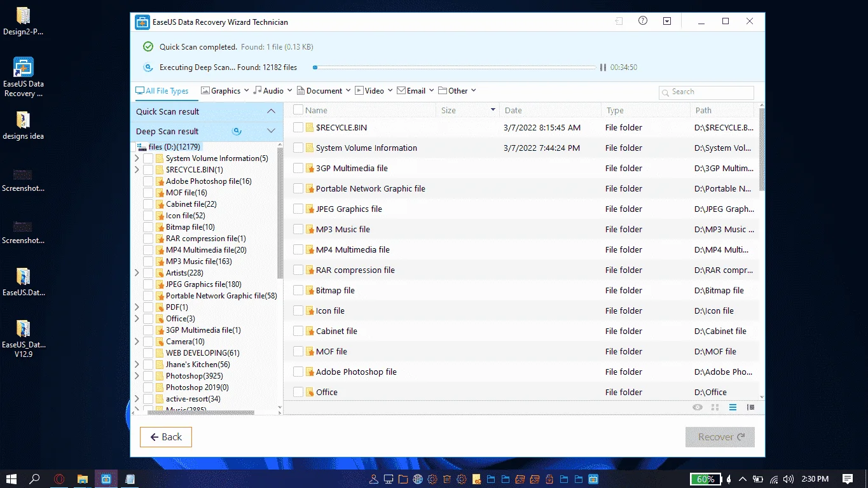The image size is (868, 488).
Task: Launch Opera from the taskbar
Action: tap(59, 478)
